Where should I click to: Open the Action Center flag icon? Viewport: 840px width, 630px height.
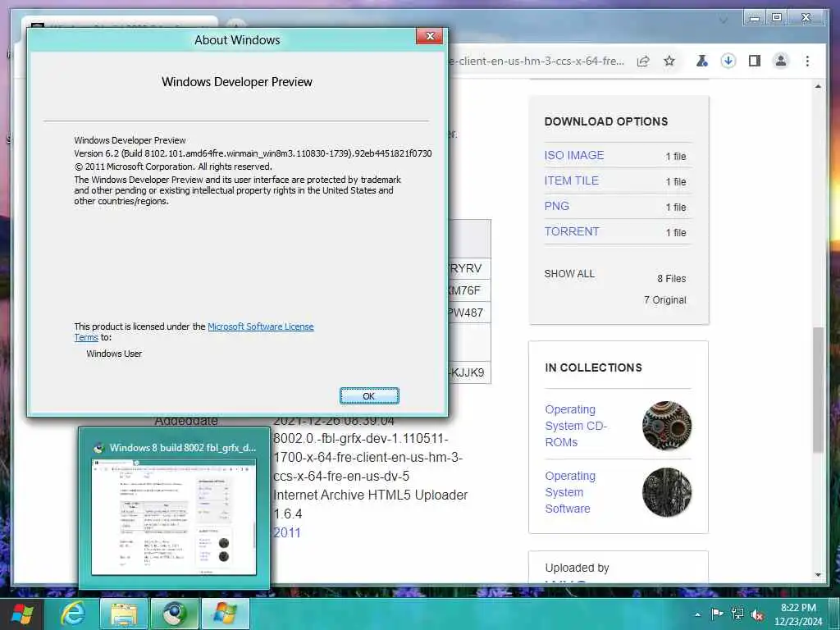pyautogui.click(x=717, y=614)
